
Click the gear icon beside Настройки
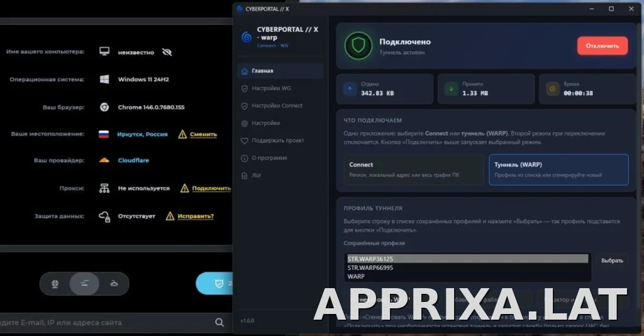click(245, 123)
